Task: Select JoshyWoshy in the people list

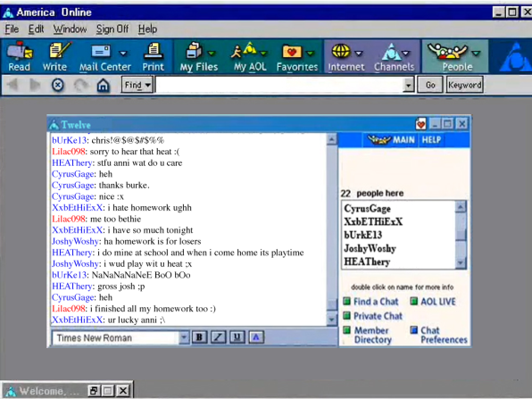Action: pos(370,249)
